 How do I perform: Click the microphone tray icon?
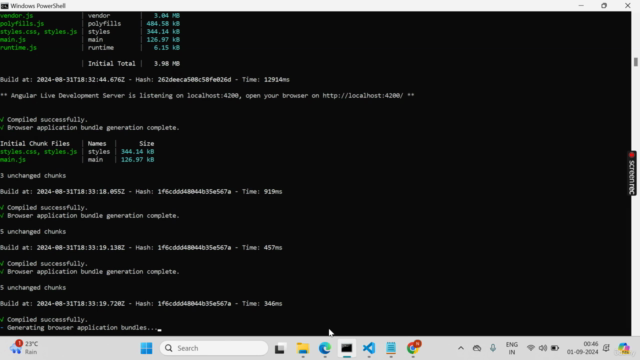[x=493, y=348]
